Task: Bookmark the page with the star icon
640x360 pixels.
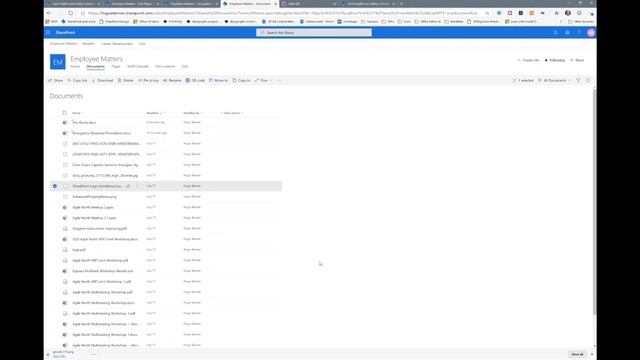Action: tap(487, 13)
